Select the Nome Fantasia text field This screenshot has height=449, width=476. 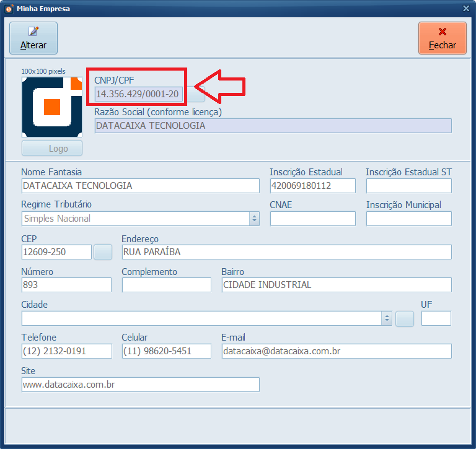pyautogui.click(x=140, y=186)
